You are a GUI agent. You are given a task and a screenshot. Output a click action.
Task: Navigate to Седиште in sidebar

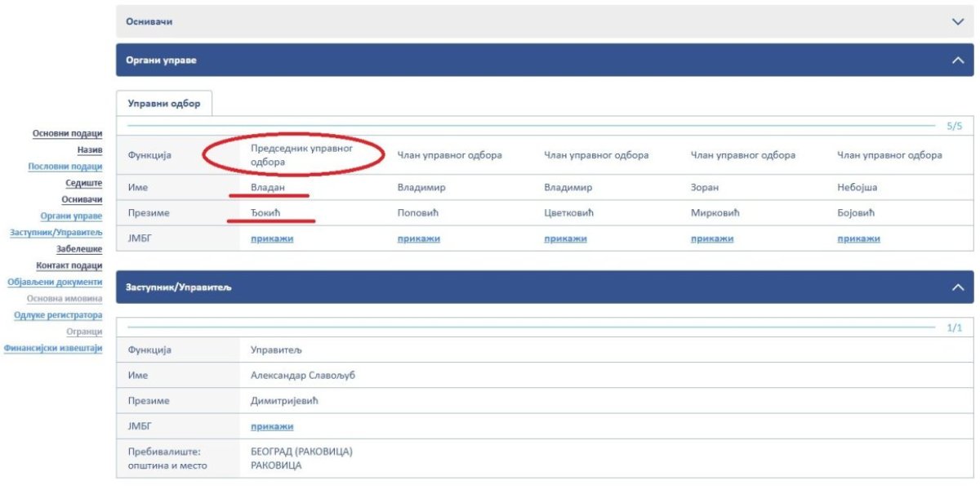83,183
